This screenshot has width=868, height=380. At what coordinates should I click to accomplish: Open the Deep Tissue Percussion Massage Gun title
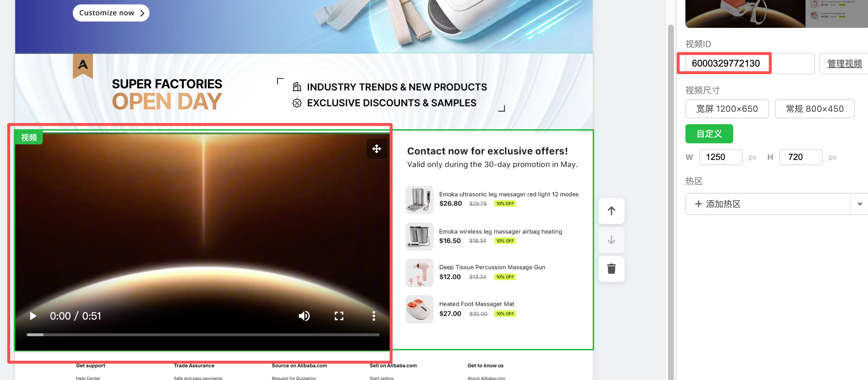point(492,267)
